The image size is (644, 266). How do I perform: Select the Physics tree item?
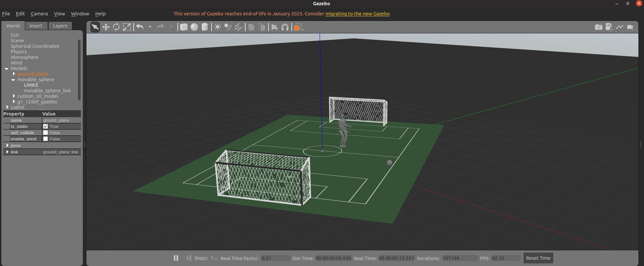(19, 52)
